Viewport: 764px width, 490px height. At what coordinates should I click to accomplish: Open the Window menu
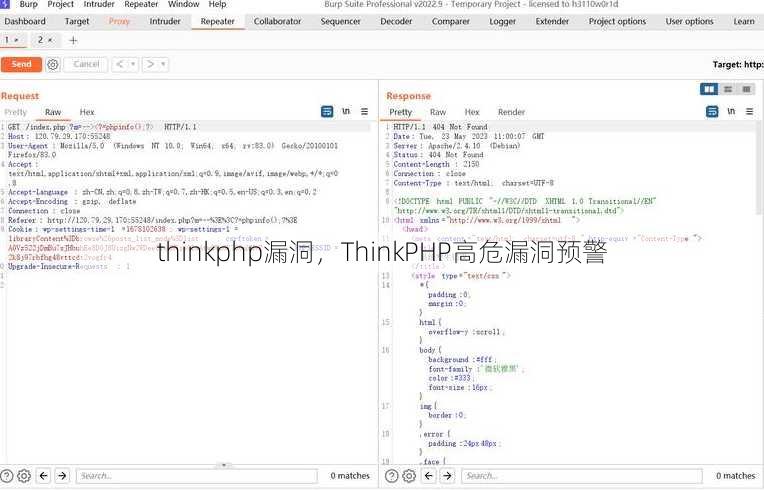pos(183,4)
